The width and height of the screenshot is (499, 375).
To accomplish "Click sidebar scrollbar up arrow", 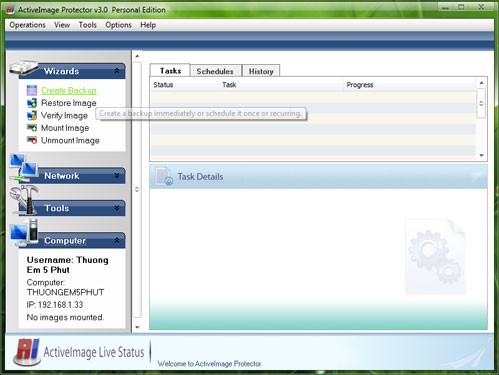I will [x=137, y=56].
